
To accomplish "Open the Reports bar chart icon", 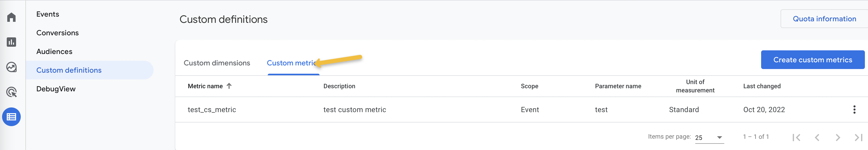I will point(11,42).
